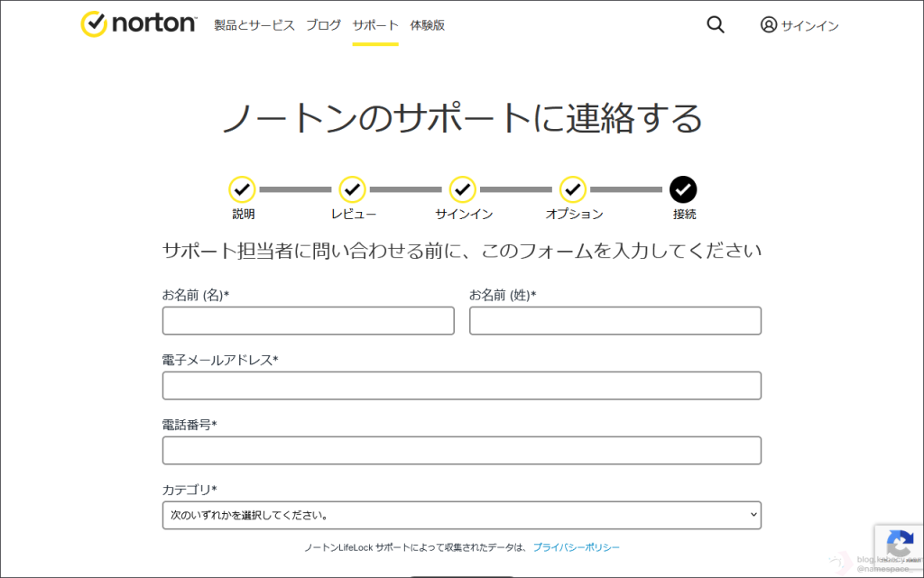Open the 体験版 menu item
Viewport: 924px width, 578px height.
(427, 25)
